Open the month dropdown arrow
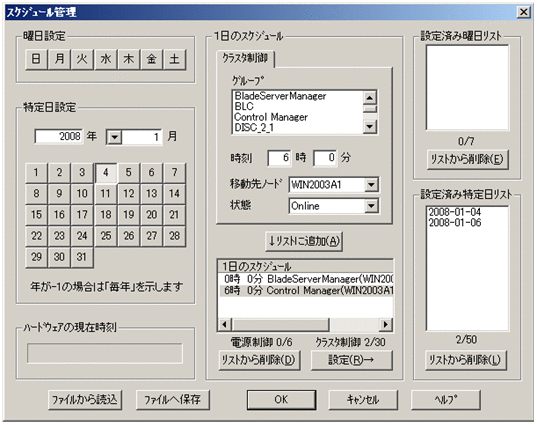The width and height of the screenshot is (537, 425). pyautogui.click(x=114, y=137)
